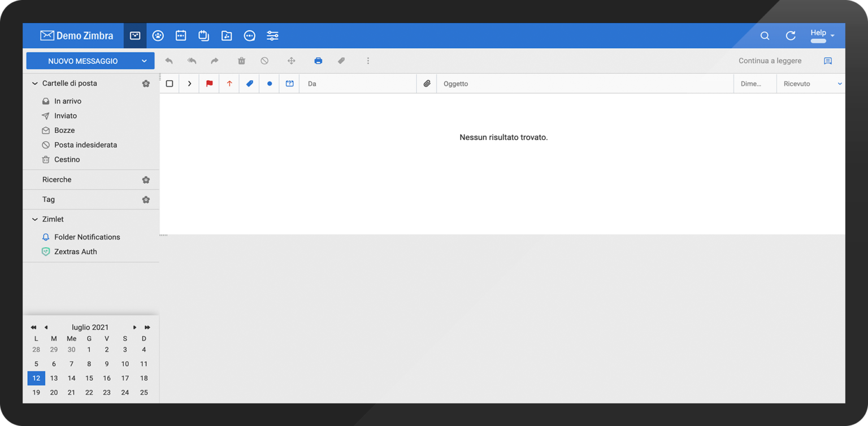Open Cartelle di posta gear options

coord(146,84)
